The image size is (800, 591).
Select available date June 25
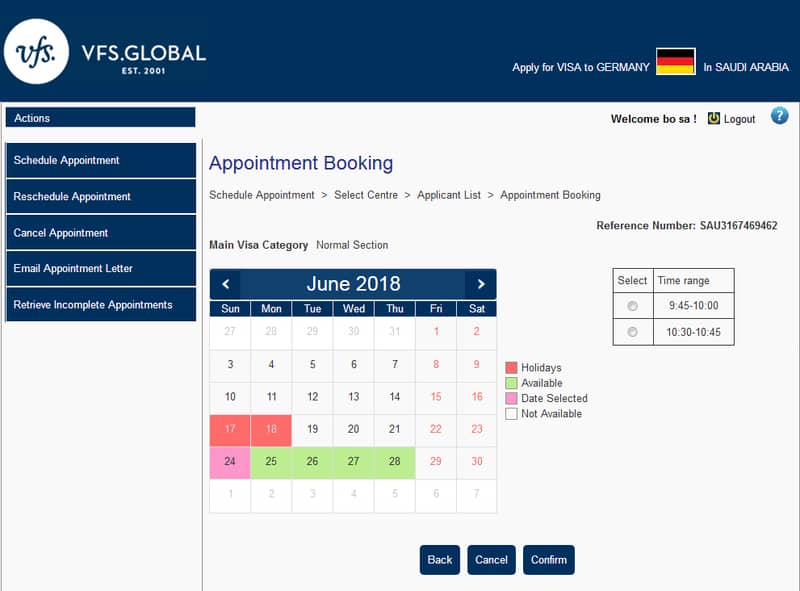271,462
